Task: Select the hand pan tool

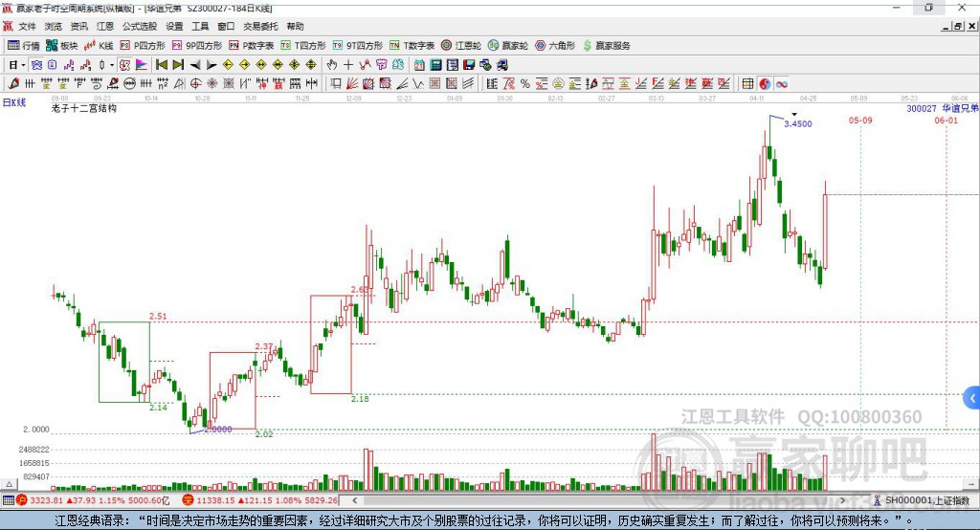Action: click(x=332, y=65)
